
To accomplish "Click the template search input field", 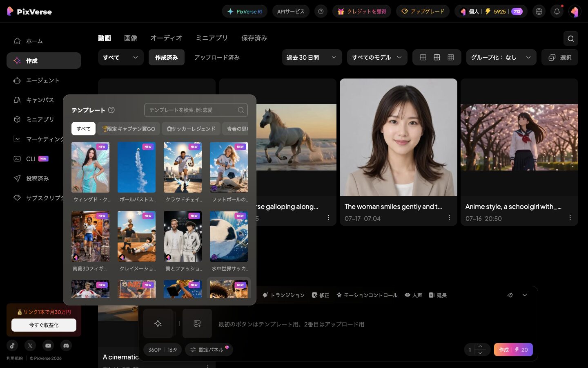I will click(196, 110).
